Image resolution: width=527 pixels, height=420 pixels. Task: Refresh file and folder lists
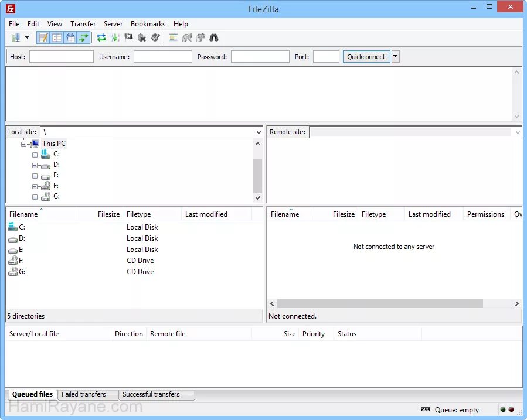click(101, 37)
